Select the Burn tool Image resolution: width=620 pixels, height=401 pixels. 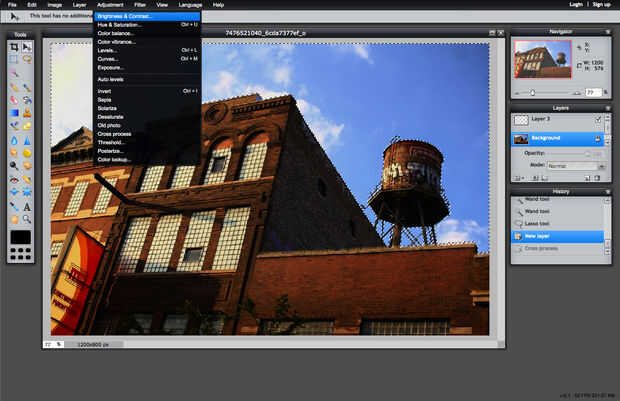coord(27,166)
